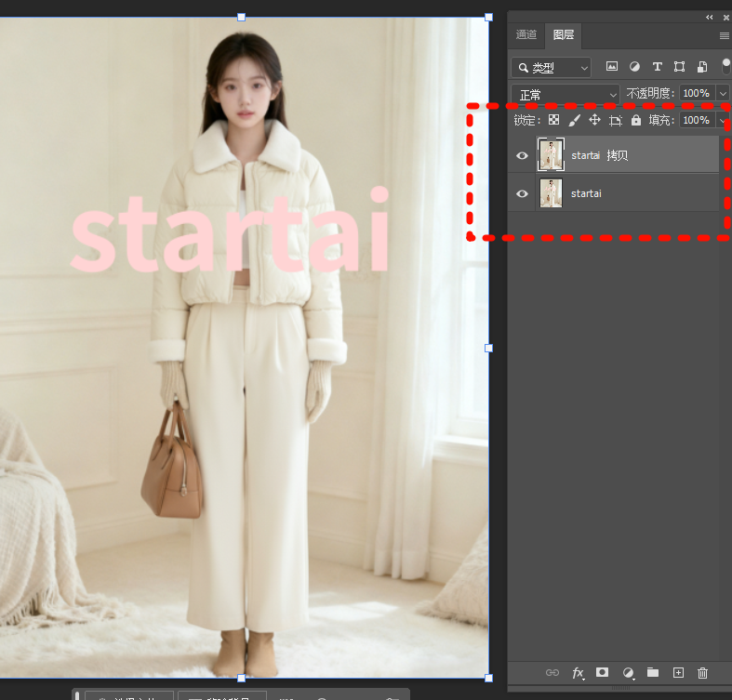Hide the "startai 拷贝" layer
The height and width of the screenshot is (700, 732).
(522, 155)
